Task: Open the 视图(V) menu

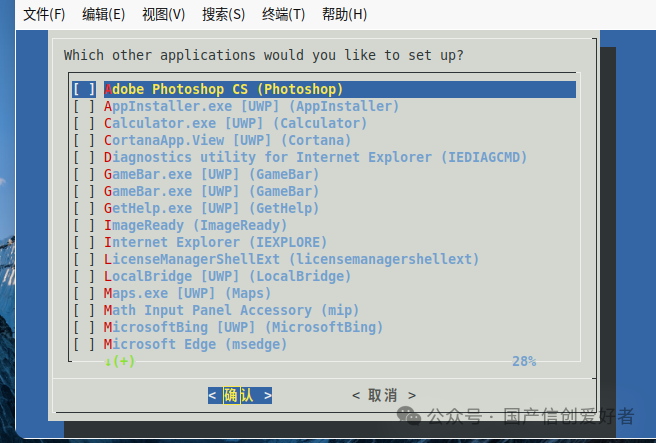Action: pyautogui.click(x=164, y=15)
